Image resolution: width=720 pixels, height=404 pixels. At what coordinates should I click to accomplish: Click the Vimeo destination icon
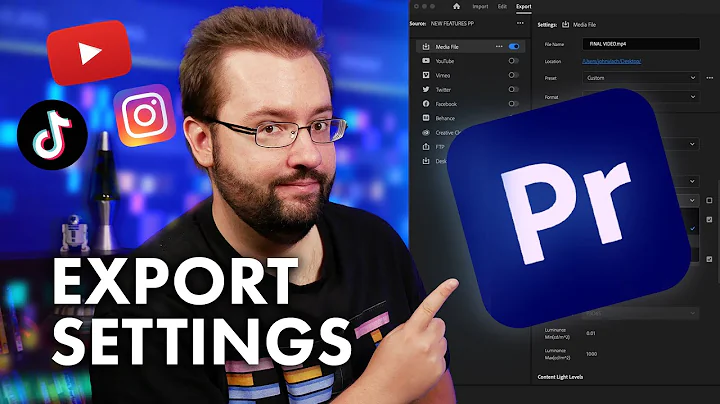tap(426, 75)
